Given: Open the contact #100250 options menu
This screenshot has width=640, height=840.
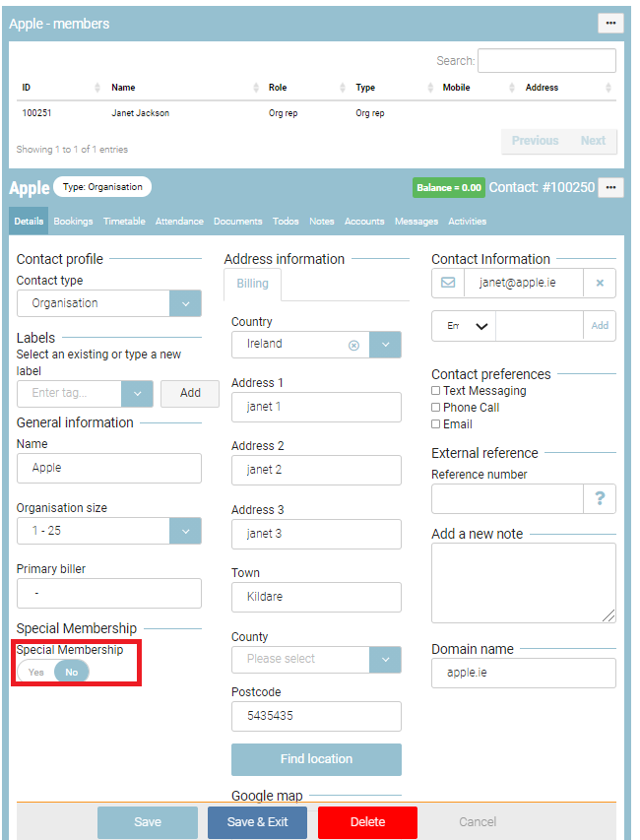Looking at the screenshot, I should [610, 187].
